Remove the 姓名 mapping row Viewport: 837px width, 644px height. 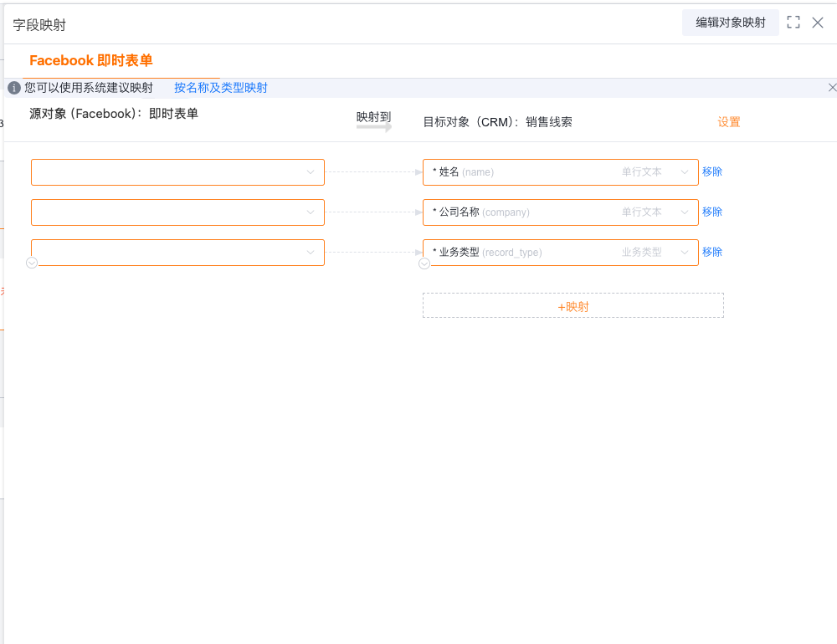coord(712,171)
